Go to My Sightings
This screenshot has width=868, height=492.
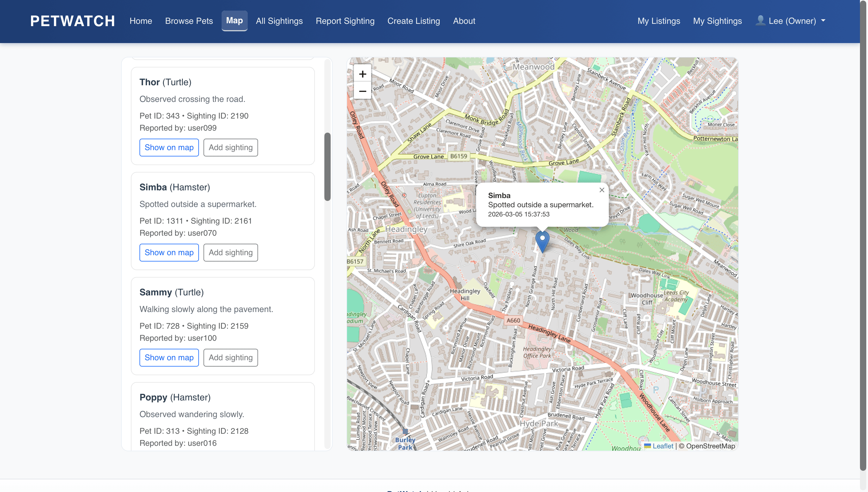(x=717, y=21)
